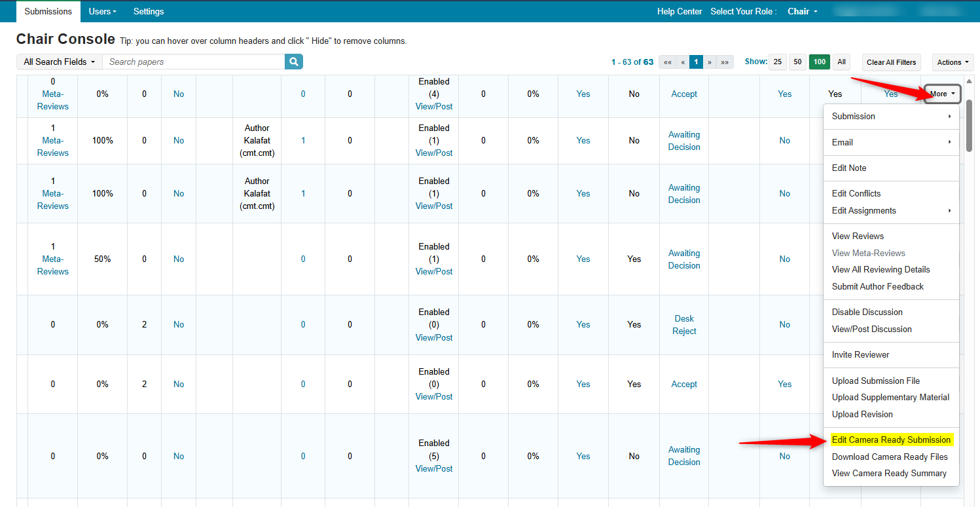Expand the Submission submenu in the More menu
This screenshot has height=507, width=980.
coord(890,116)
